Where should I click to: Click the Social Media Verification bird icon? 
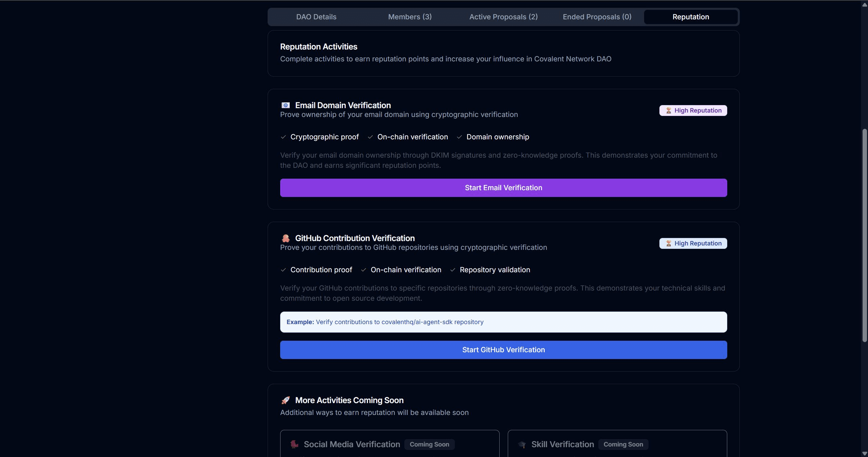pos(294,444)
